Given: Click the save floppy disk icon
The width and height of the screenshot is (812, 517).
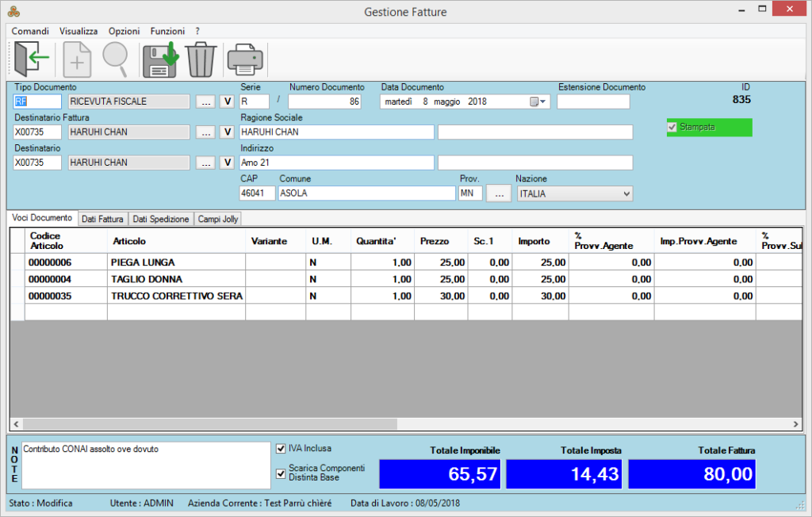Looking at the screenshot, I should click(x=159, y=59).
